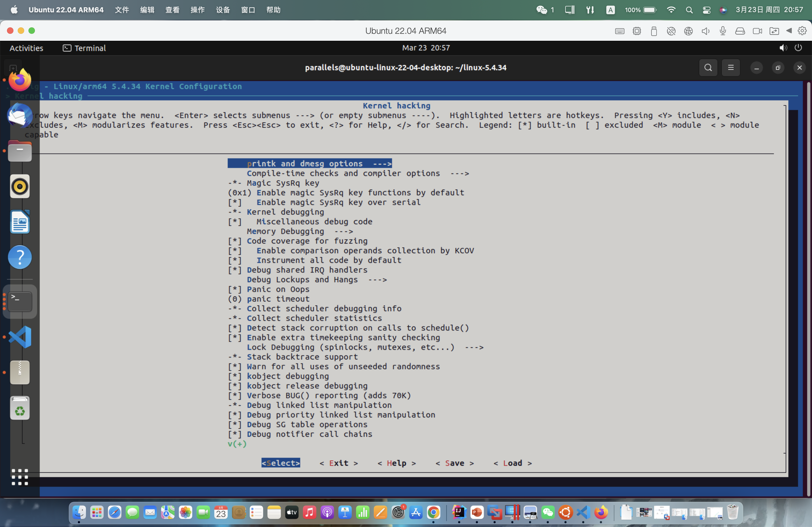Toggle Enable magic SysRq key over serial
This screenshot has height=527, width=812.
[324, 203]
